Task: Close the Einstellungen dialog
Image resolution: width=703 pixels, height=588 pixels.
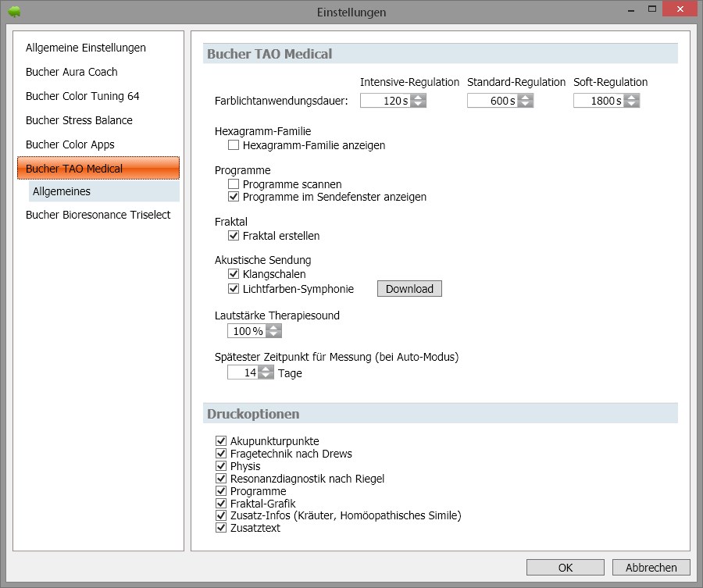Action: click(x=680, y=9)
